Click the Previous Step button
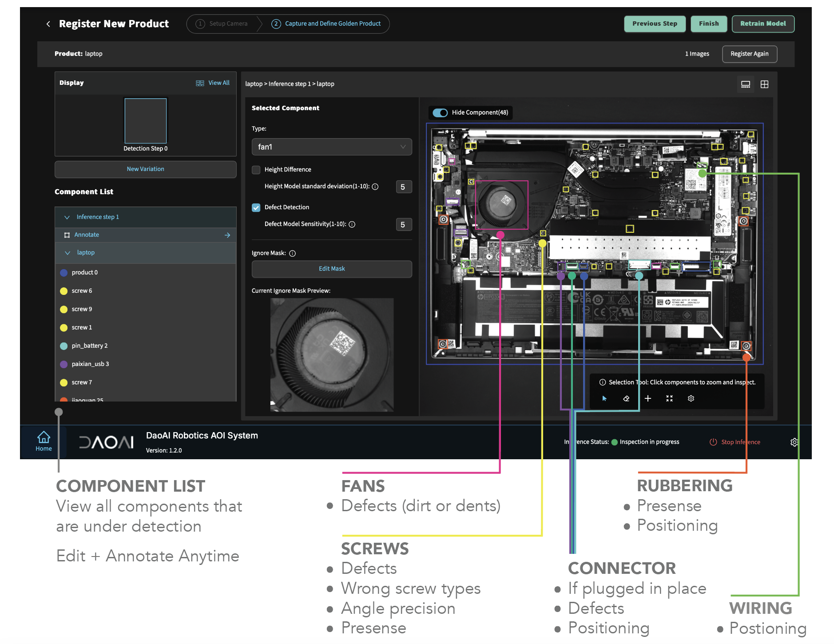Image resolution: width=834 pixels, height=644 pixels. (x=655, y=24)
